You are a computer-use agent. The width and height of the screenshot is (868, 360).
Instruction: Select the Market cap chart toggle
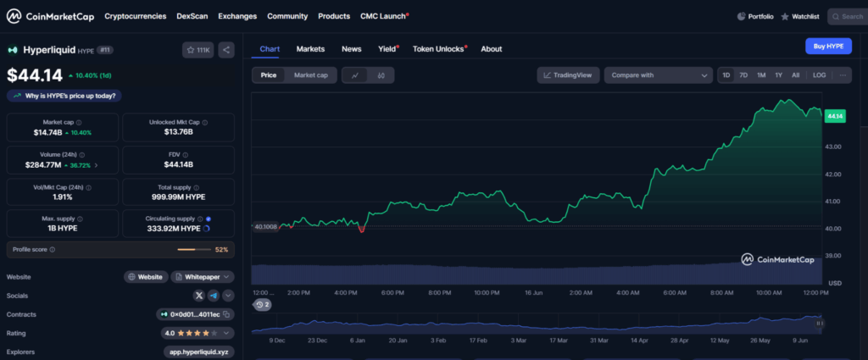click(310, 75)
